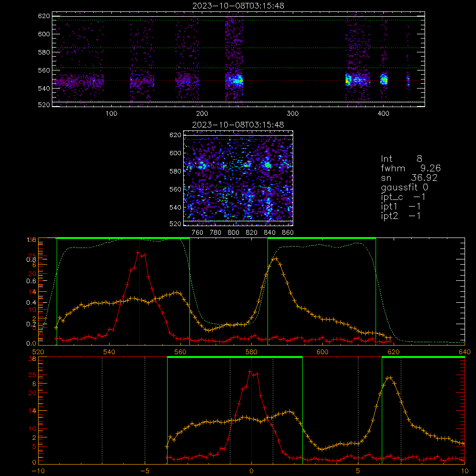Select the 'sn 36.92' readout line

[409, 178]
